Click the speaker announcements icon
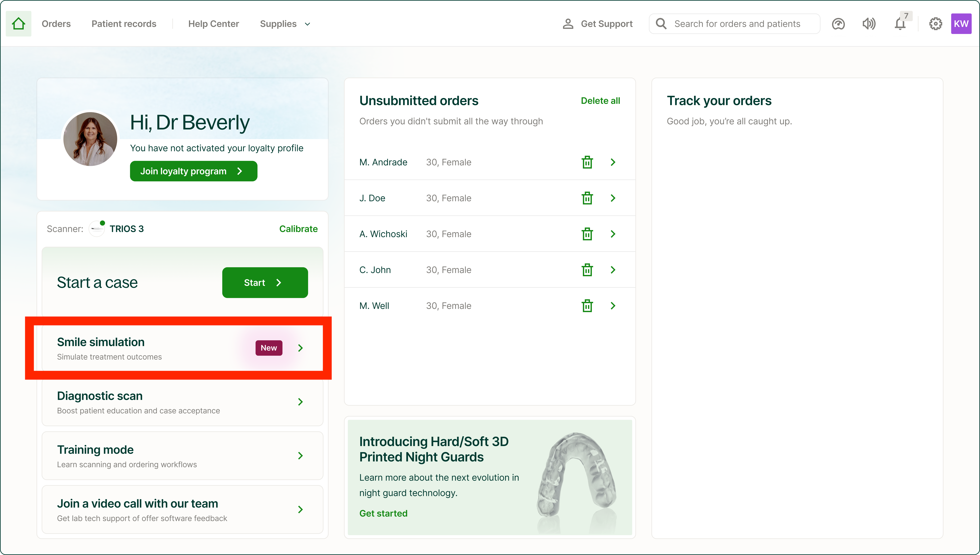 coord(869,24)
